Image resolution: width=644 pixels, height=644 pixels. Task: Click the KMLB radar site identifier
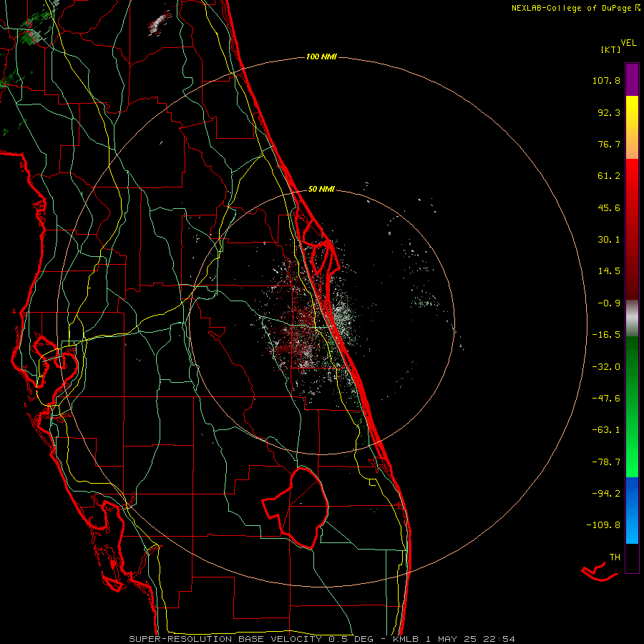tap(407, 639)
